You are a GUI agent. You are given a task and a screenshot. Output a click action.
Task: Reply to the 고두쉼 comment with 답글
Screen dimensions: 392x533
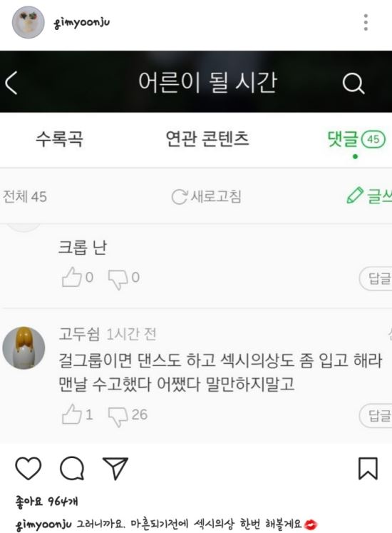[x=376, y=415]
